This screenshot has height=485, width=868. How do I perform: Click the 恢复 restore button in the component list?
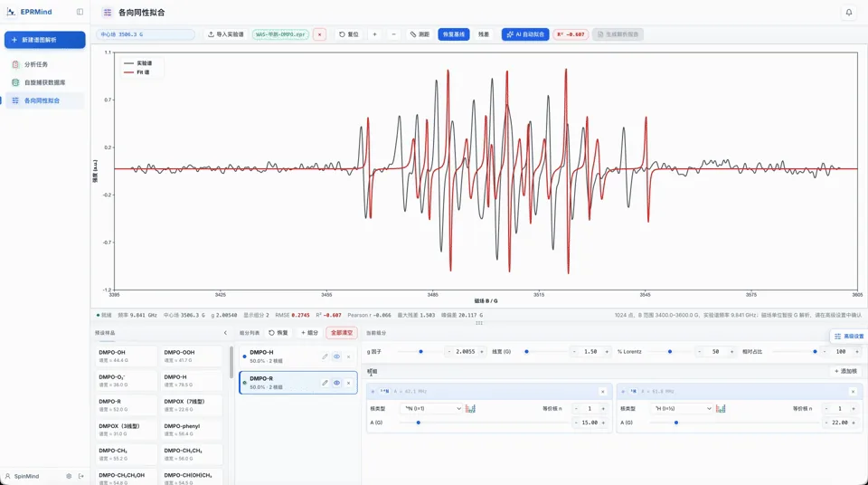click(x=278, y=333)
